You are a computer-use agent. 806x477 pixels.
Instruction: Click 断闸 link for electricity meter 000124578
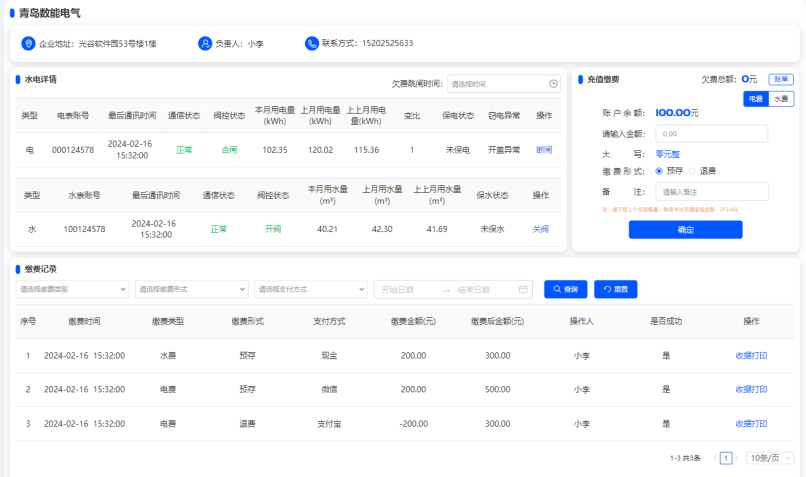pyautogui.click(x=544, y=150)
